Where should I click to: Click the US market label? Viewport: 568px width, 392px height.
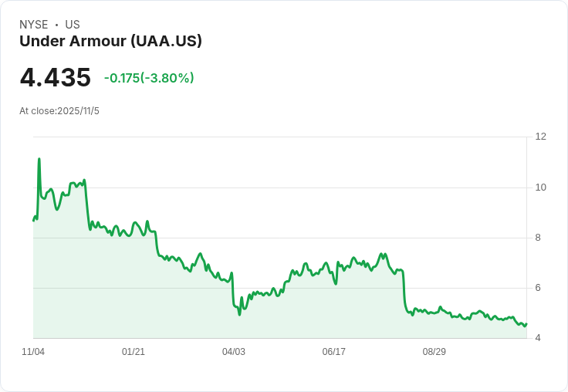(73, 25)
